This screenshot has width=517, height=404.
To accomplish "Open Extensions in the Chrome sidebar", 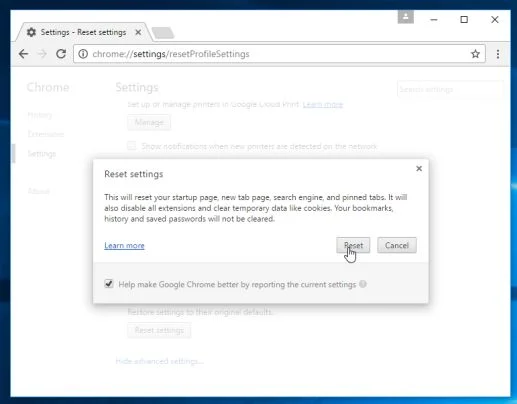I will [x=46, y=134].
